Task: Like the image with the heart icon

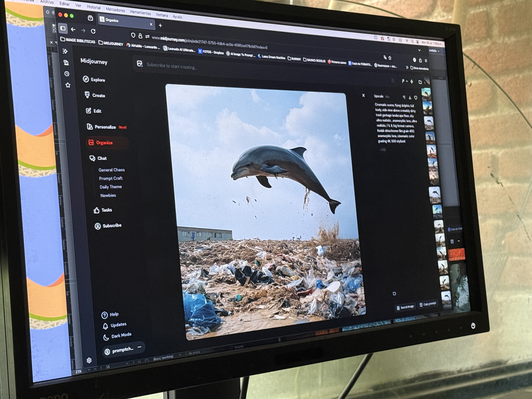Action: pos(416,98)
